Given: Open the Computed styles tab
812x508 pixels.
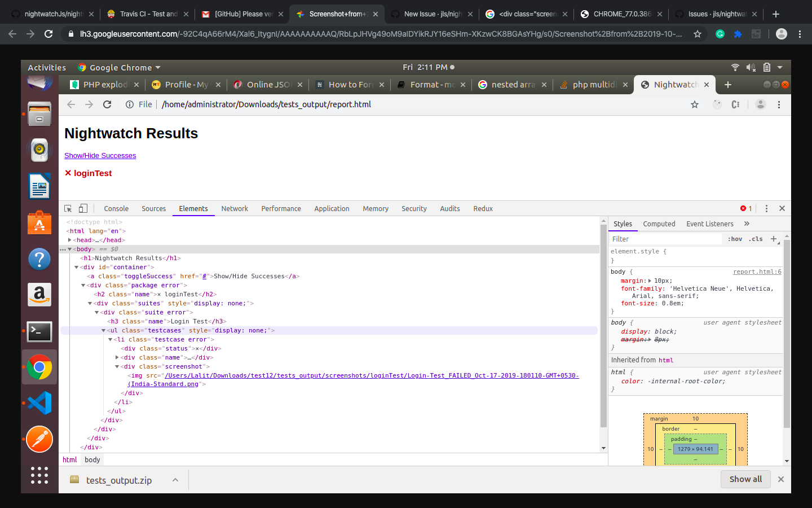Looking at the screenshot, I should tap(659, 224).
